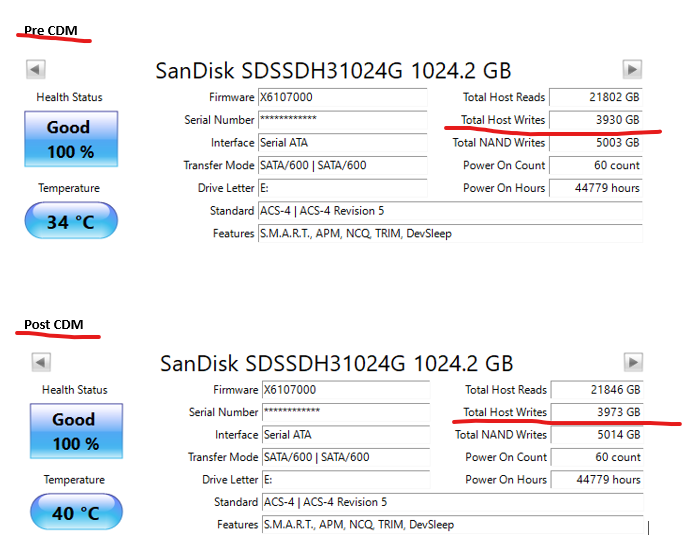Click Total NAND Writes value 5003 GB

point(596,143)
